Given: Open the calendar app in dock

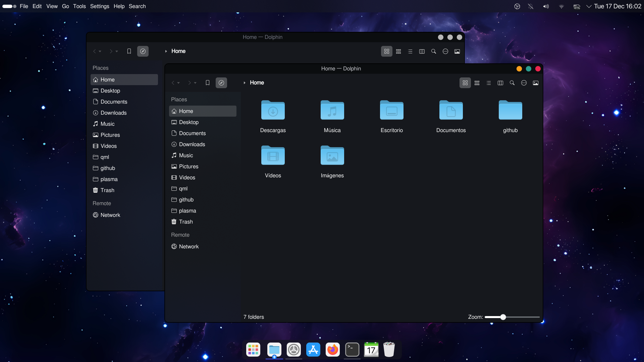Looking at the screenshot, I should [x=371, y=350].
